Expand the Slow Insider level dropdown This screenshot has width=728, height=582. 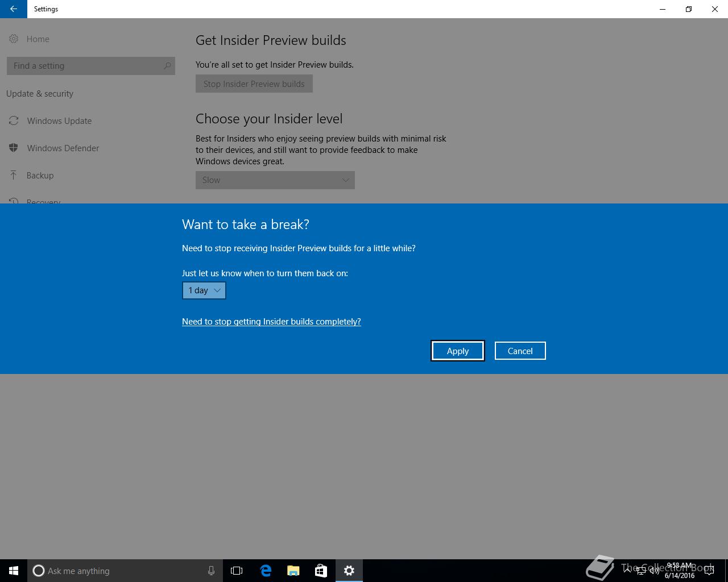(275, 180)
